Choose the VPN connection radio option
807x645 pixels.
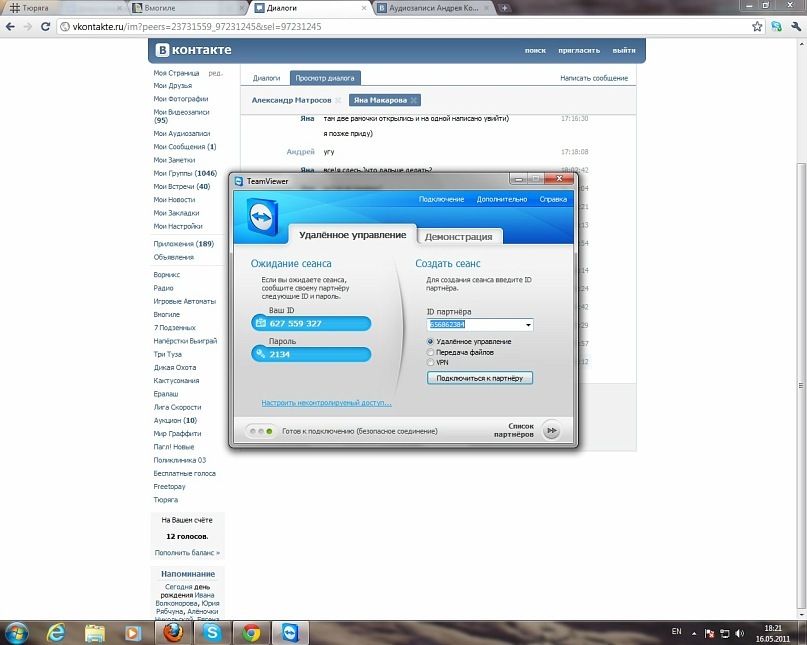[431, 362]
